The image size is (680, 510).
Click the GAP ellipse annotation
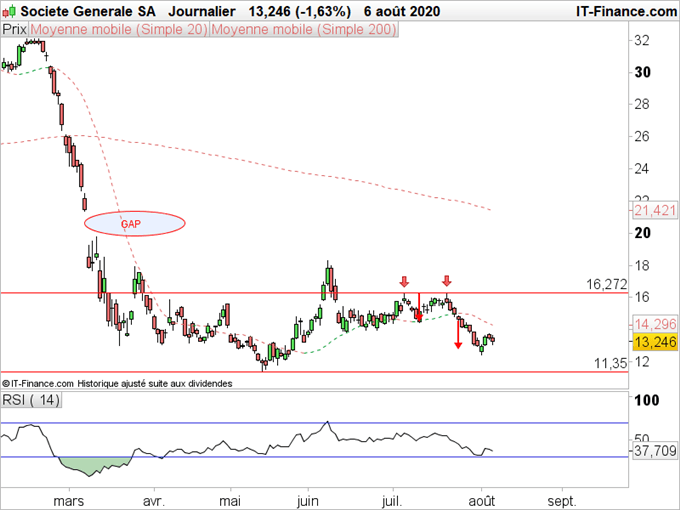coord(135,224)
